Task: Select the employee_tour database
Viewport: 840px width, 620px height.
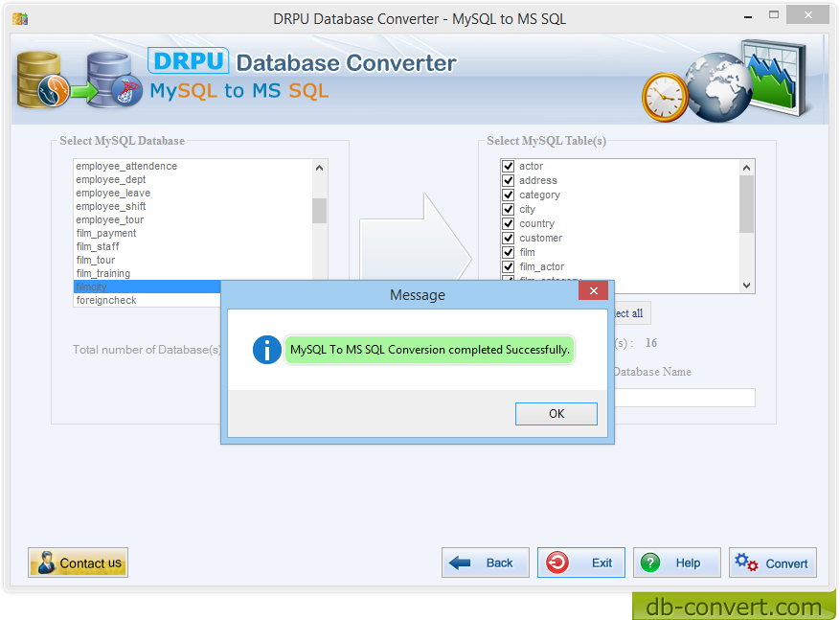Action: [193, 219]
